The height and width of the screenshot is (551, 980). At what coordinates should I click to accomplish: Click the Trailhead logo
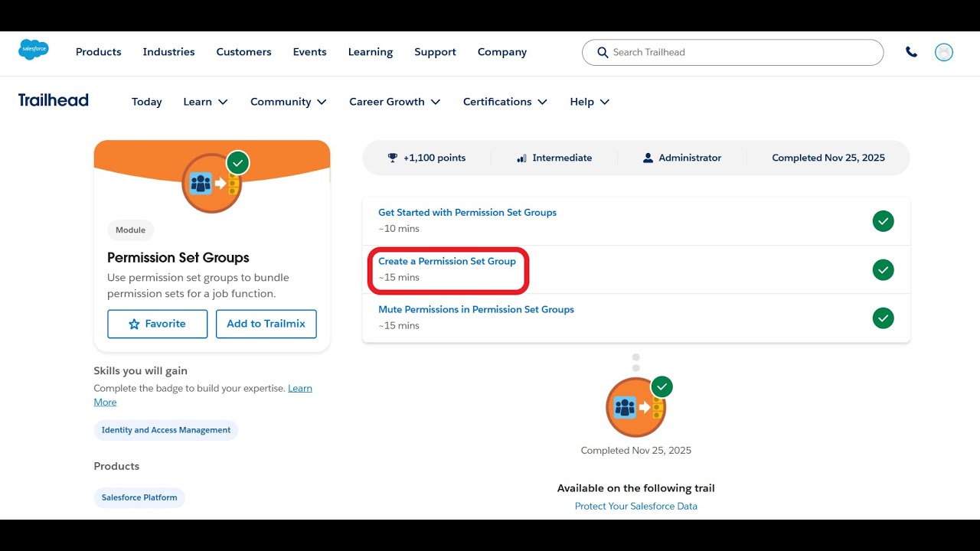coord(54,100)
